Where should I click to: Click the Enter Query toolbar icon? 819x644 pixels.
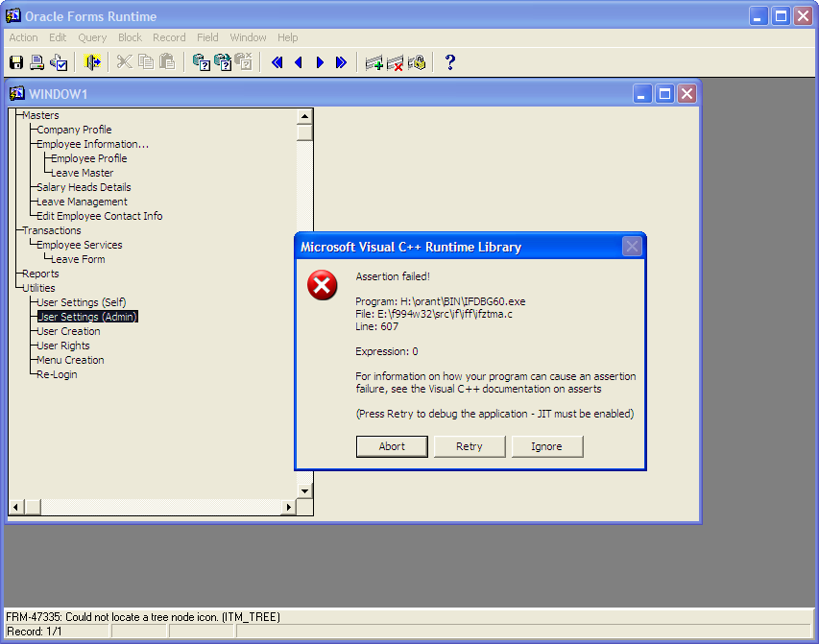[x=201, y=62]
